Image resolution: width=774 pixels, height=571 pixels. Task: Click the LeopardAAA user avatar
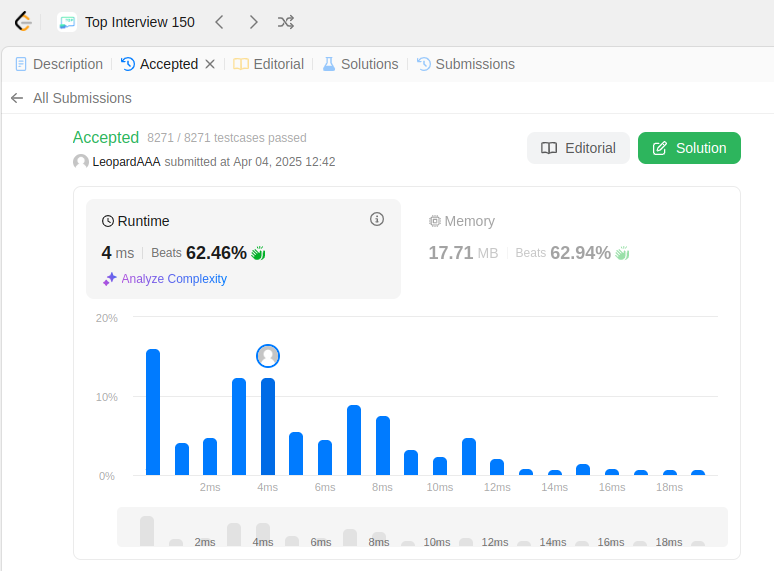pos(80,161)
